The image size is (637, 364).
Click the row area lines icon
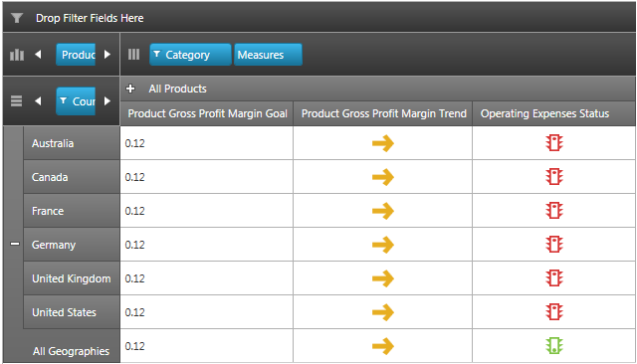click(16, 100)
